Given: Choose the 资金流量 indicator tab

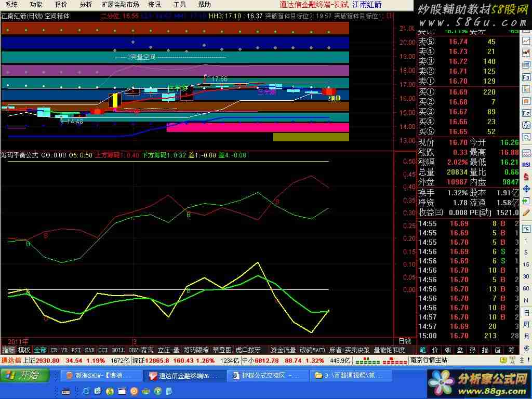Looking at the screenshot, I should pos(283,350).
